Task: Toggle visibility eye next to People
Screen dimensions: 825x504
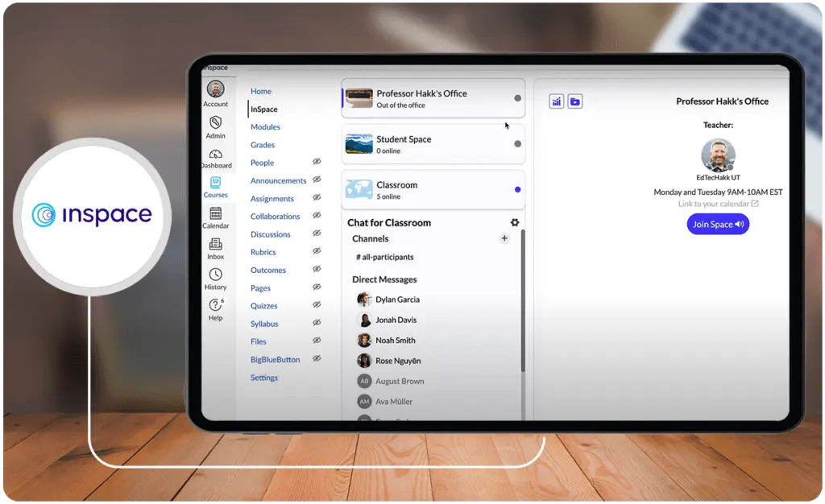Action: tap(317, 162)
